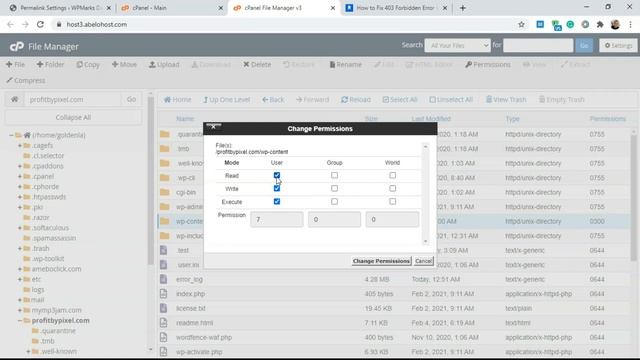
Task: Close the Change Permissions dialog with X
Action: pyautogui.click(x=213, y=127)
